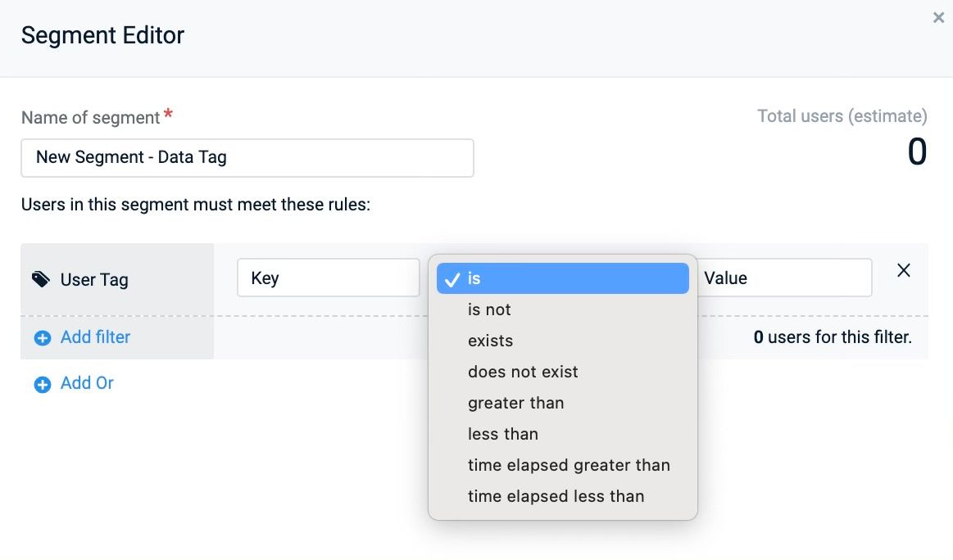Remove the User Tag filter row

tap(904, 270)
